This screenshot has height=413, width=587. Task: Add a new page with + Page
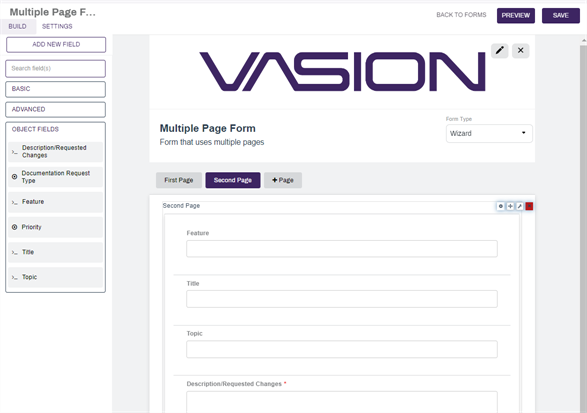(x=283, y=180)
